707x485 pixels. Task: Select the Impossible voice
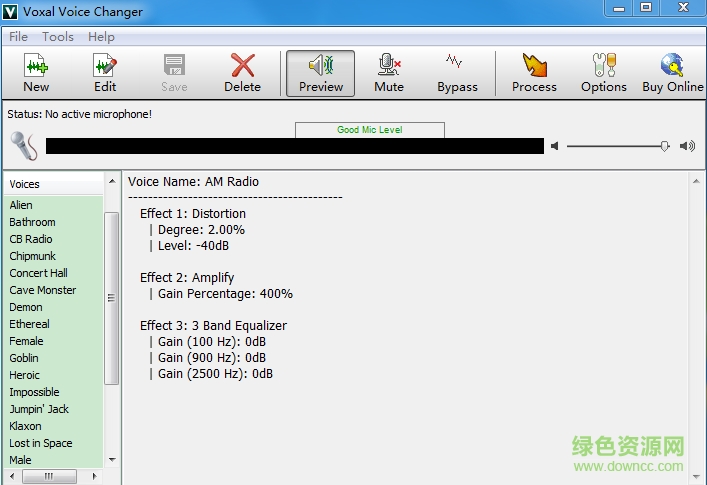[x=54, y=392]
